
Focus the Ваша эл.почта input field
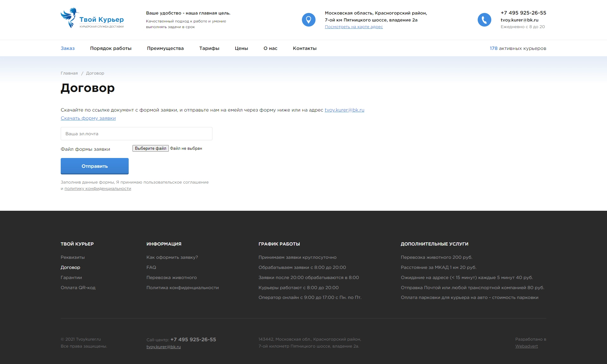[137, 134]
